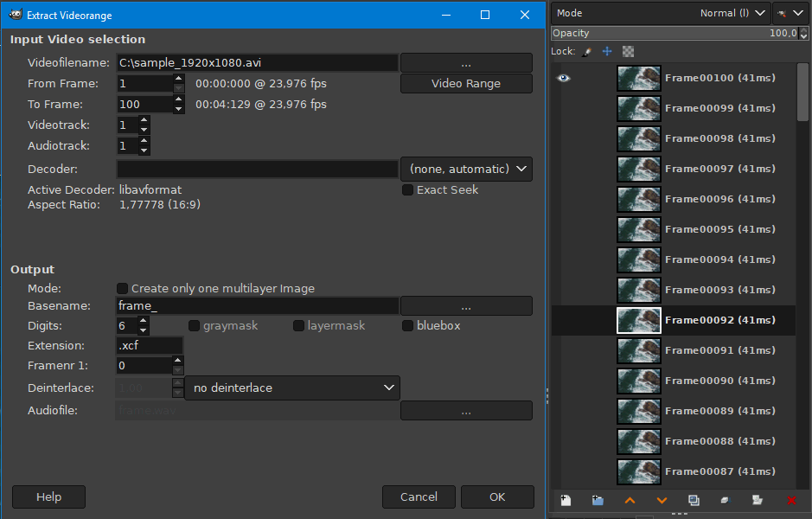Select the Frame00099 layer thumbnail
The image size is (812, 519).
(x=639, y=109)
